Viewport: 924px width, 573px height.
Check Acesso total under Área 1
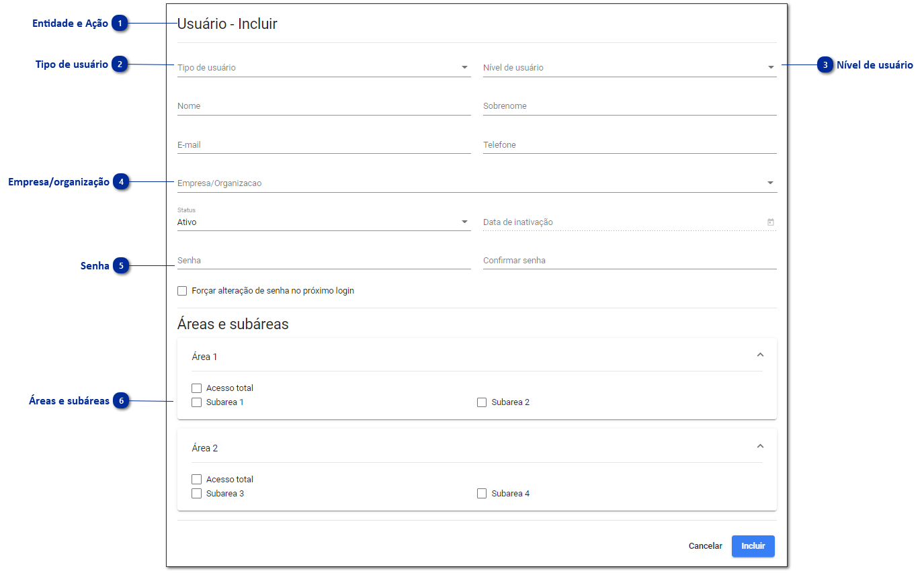point(196,388)
